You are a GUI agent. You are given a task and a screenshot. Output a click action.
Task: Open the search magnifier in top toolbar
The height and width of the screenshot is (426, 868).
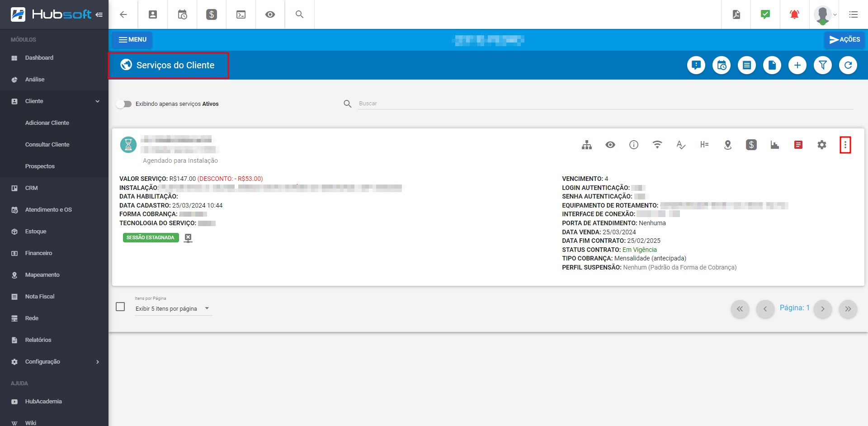point(299,14)
